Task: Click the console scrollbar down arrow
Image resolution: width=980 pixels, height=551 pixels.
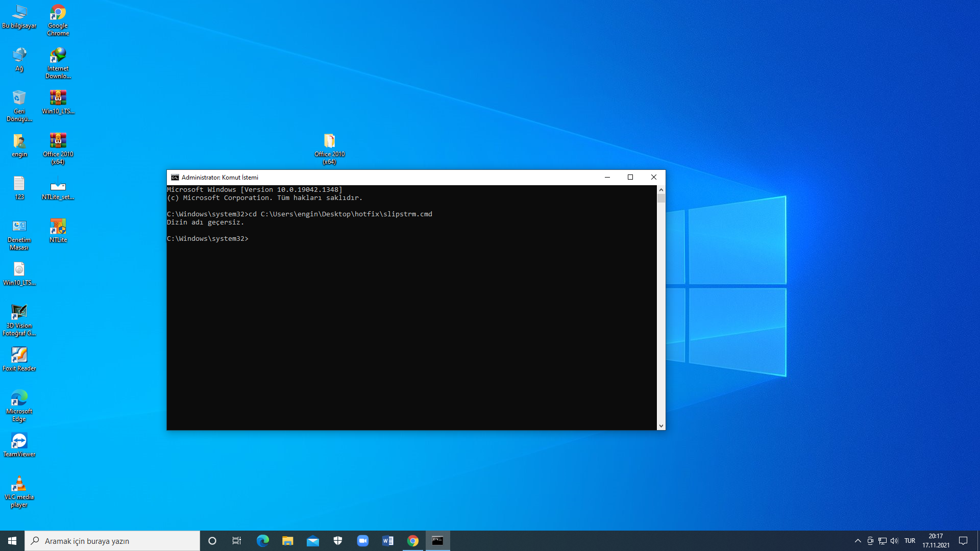Action: point(661,425)
